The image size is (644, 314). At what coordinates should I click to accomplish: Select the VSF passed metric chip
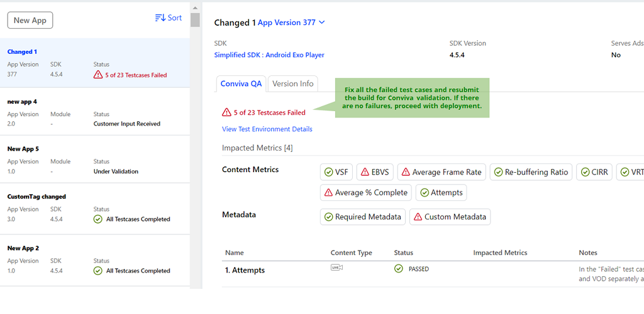tap(336, 172)
